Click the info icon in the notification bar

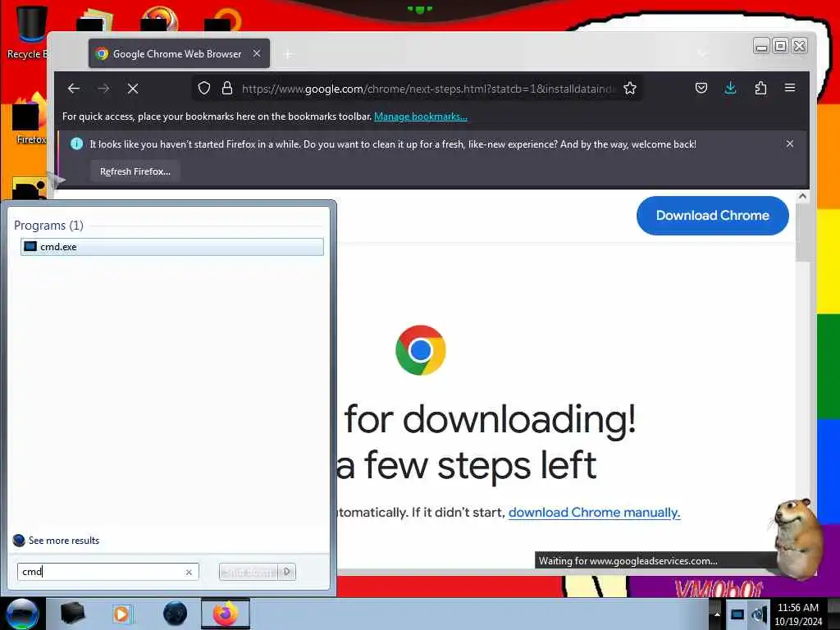(x=76, y=144)
